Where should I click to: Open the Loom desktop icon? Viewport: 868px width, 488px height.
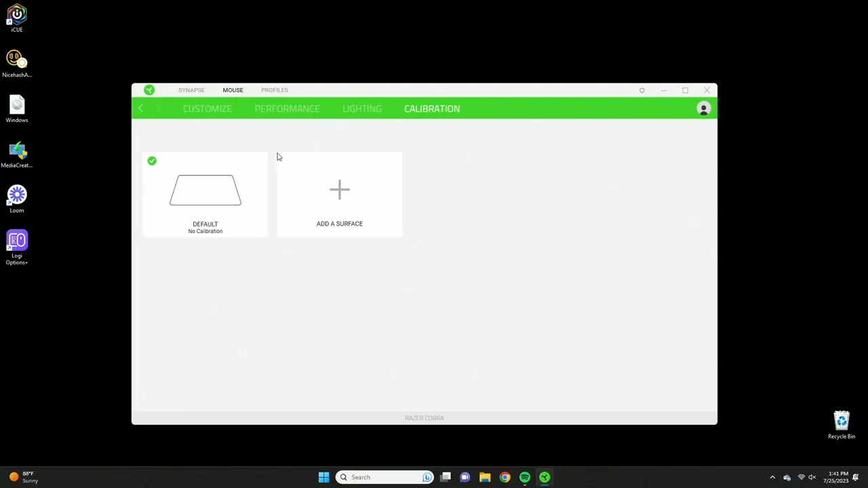pyautogui.click(x=16, y=195)
